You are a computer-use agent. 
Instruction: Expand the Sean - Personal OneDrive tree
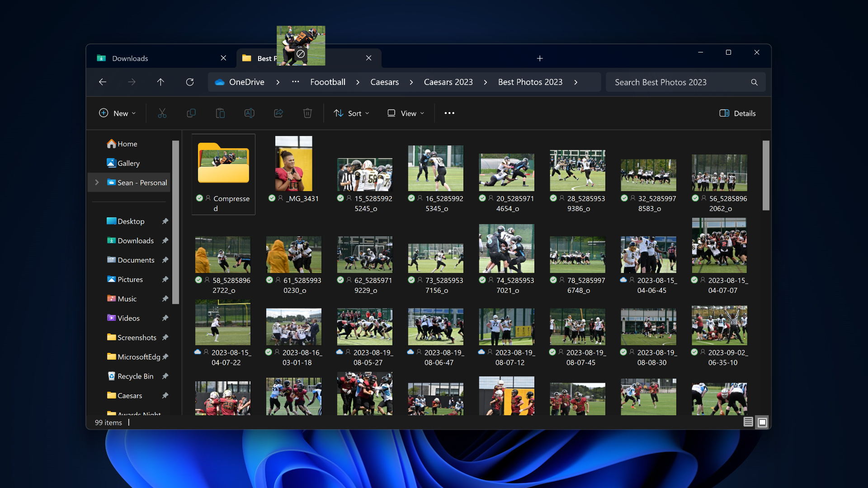(97, 182)
